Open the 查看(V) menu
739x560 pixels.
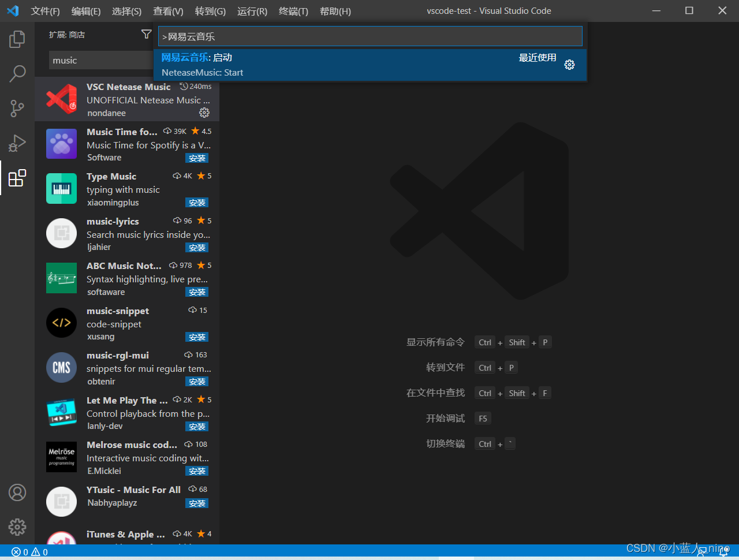click(x=168, y=11)
